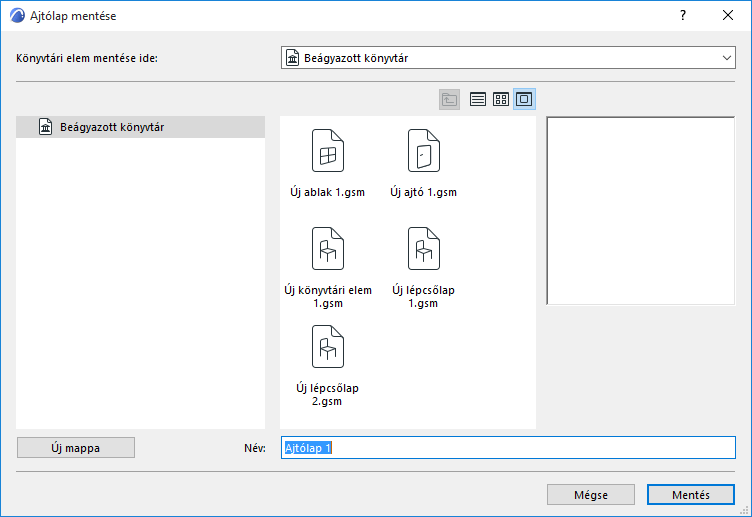
Task: Click the empty preview pane
Action: pyautogui.click(x=641, y=211)
